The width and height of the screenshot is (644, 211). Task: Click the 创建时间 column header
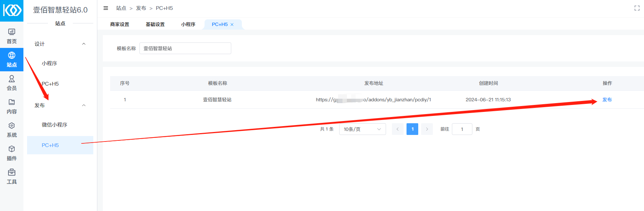(488, 83)
